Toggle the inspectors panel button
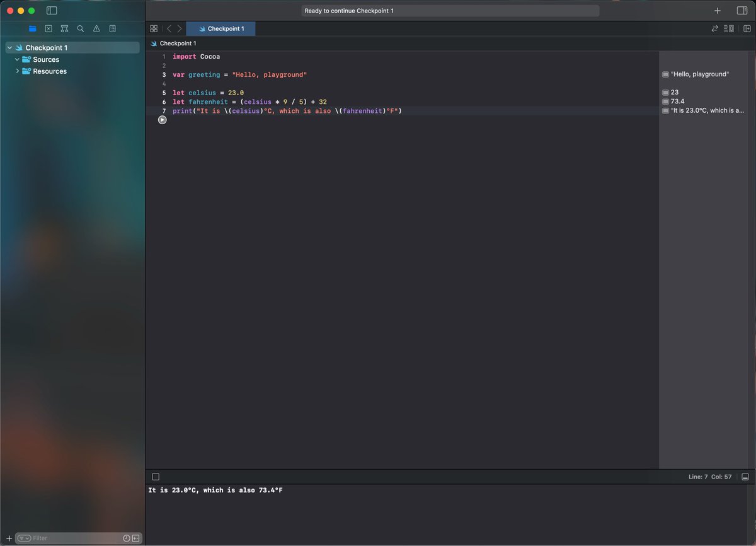 (x=742, y=11)
